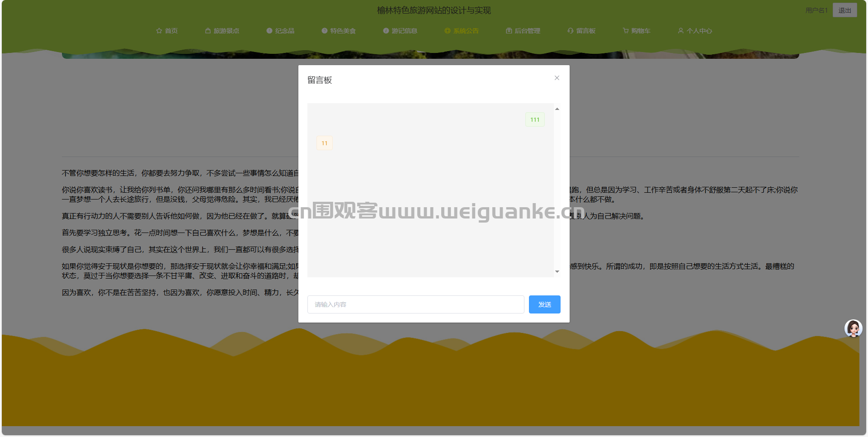Click the green 111 message bubble
868x437 pixels.
pyautogui.click(x=535, y=120)
